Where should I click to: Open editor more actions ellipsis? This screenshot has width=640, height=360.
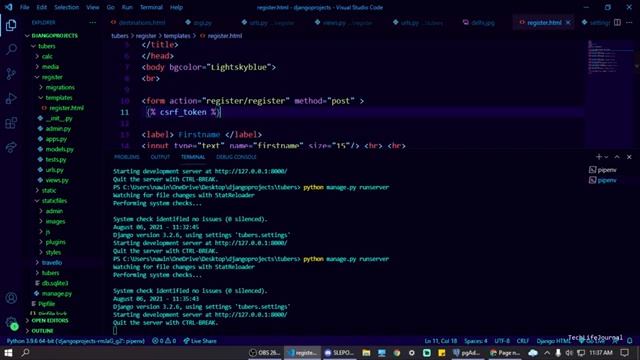(629, 22)
